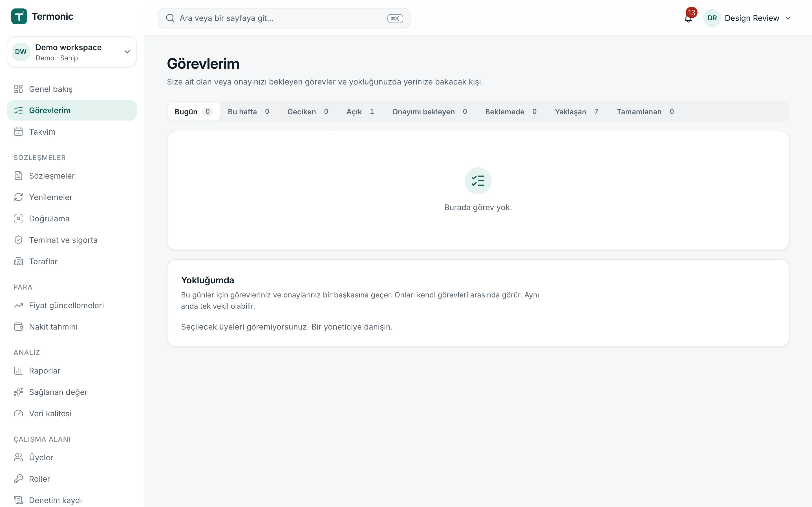
Task: Select the Roller key icon
Action: coord(18,479)
